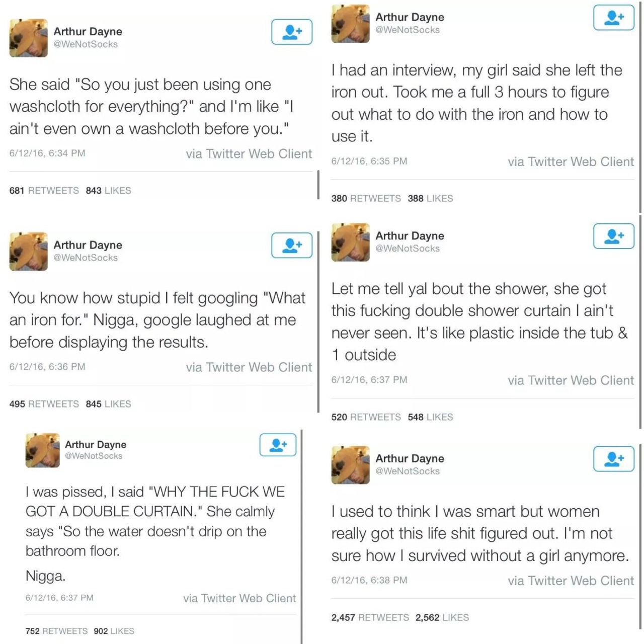The height and width of the screenshot is (644, 644).
Task: Select avatar on the "I had an interview" tweet
Action: click(x=351, y=24)
